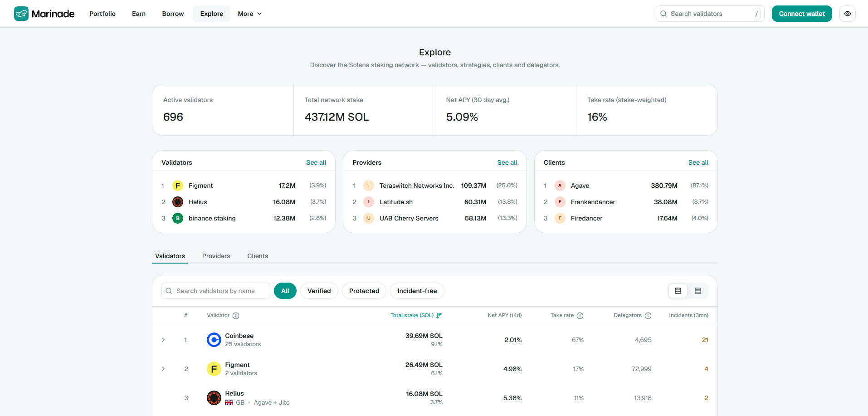
Task: Click the GB flag icon under Helius
Action: click(229, 402)
